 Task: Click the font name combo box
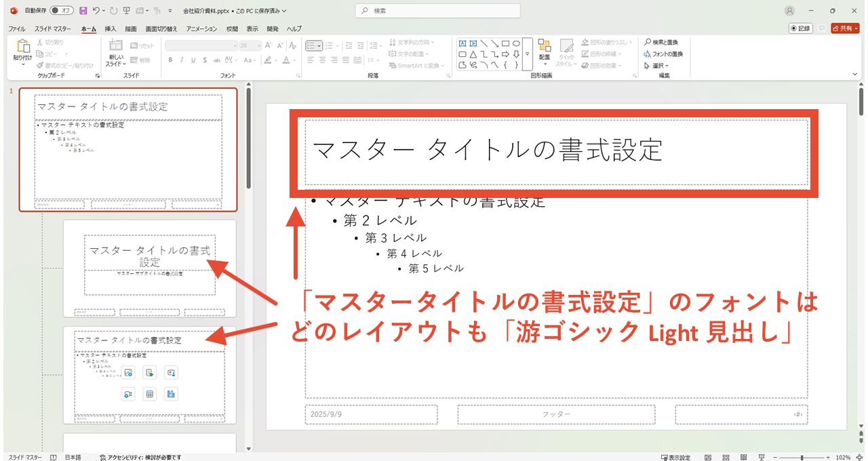point(201,45)
